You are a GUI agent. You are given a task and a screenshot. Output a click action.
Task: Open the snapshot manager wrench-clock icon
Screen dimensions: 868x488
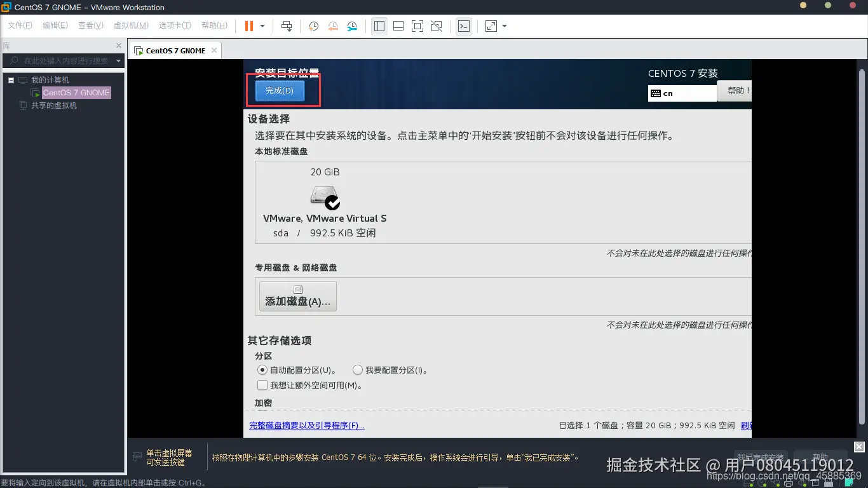point(352,26)
